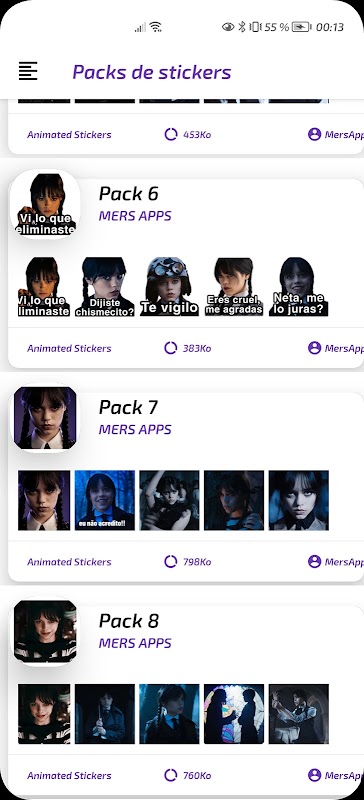
Task: Tap the Pack 8 cover sticker icon
Action: point(45,632)
